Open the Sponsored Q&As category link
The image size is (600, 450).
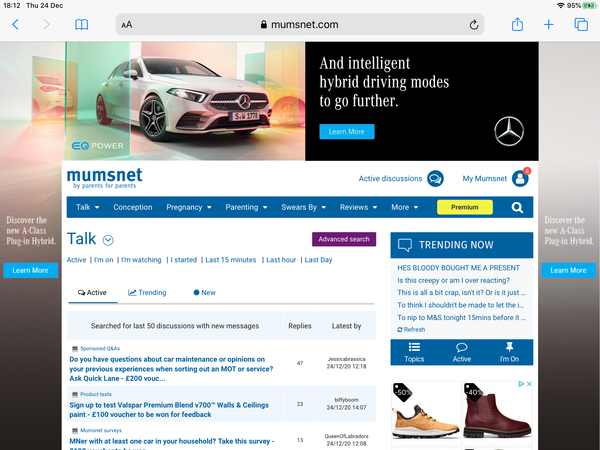coord(100,349)
